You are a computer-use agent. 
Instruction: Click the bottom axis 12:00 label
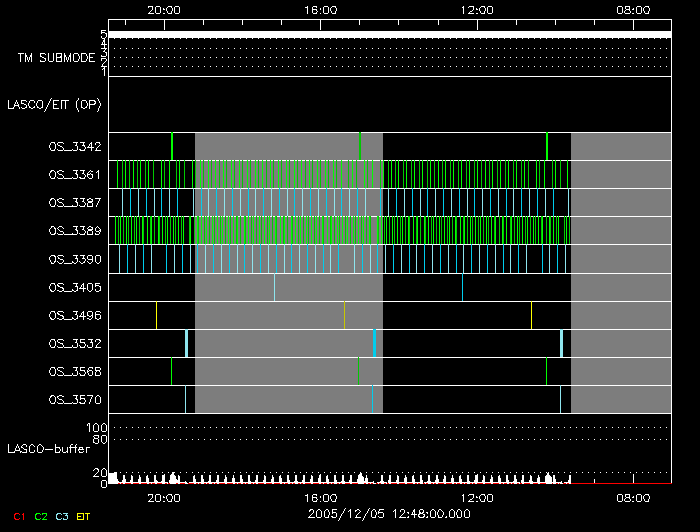point(477,498)
